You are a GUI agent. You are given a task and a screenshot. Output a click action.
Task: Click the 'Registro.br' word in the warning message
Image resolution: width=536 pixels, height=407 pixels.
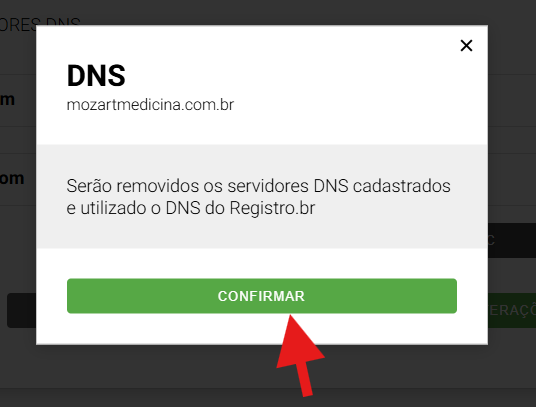click(x=272, y=208)
